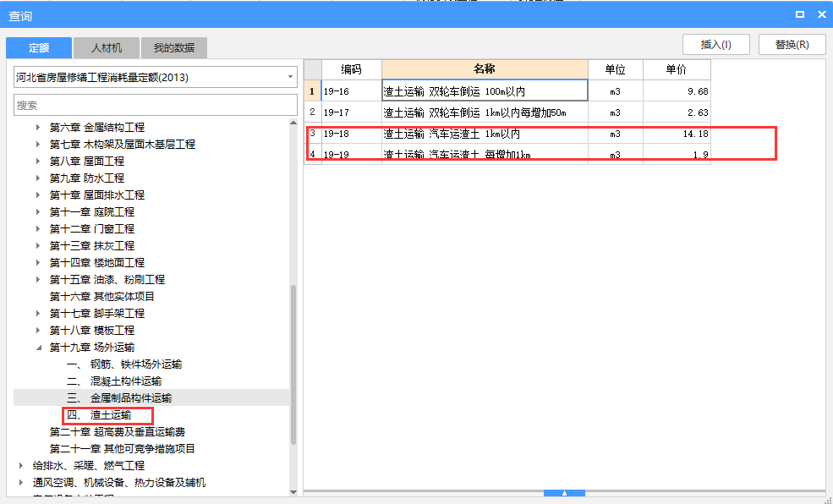Click 渣土运输 双轮车倒运 100m以内 cell

point(485,91)
